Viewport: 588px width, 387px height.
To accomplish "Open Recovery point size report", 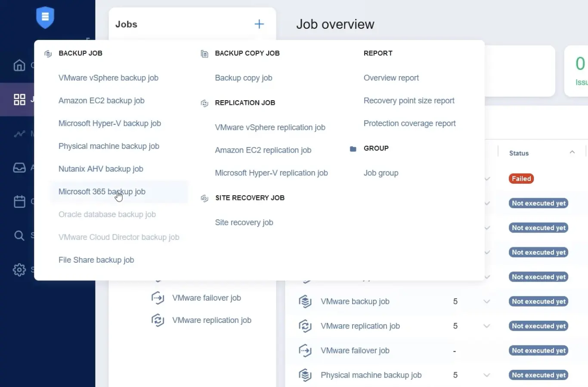I will tap(409, 101).
